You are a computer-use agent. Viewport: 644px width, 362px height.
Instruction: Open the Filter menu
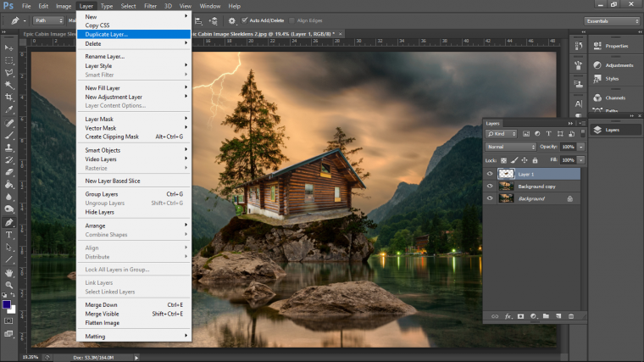[150, 6]
